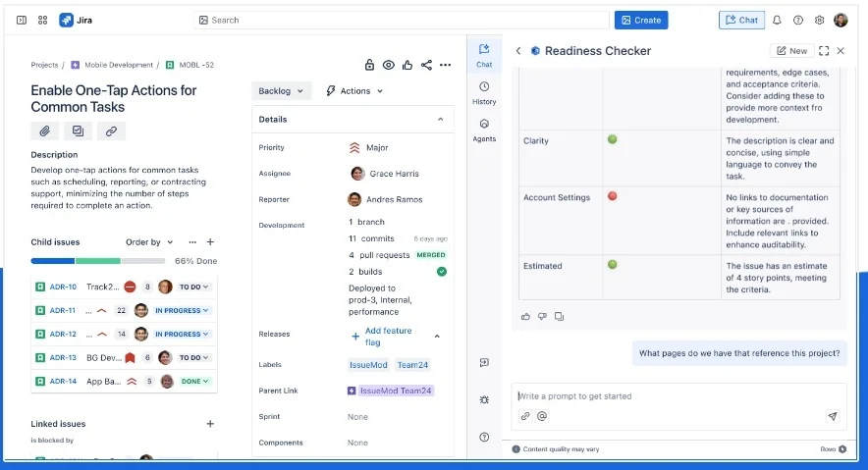The width and height of the screenshot is (868, 470).
Task: Add a linked issue plus
Action: [210, 424]
